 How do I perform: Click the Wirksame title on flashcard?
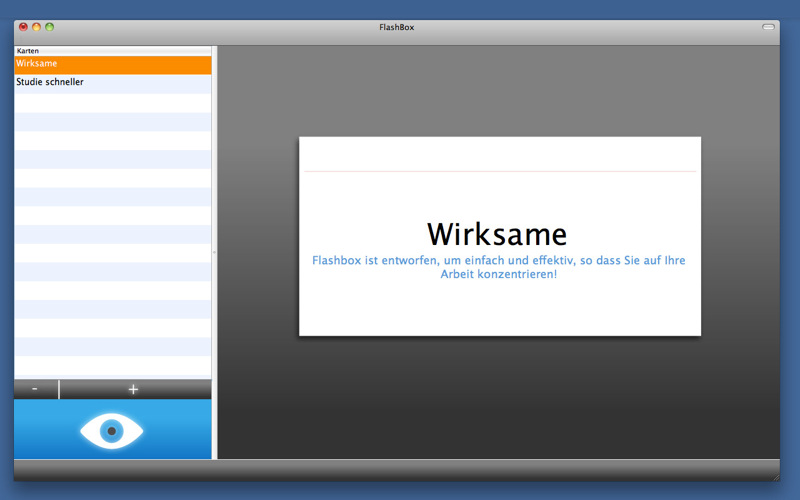point(497,235)
